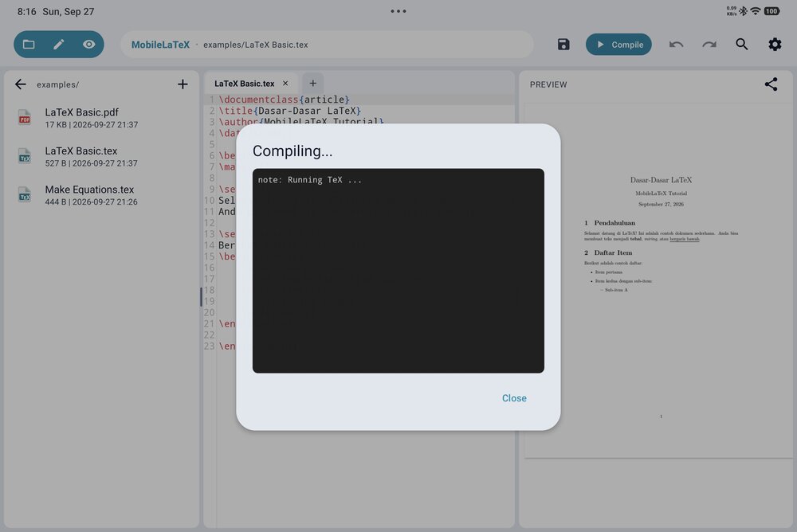Share the preview PDF
The width and height of the screenshot is (797, 532).
[x=771, y=84]
